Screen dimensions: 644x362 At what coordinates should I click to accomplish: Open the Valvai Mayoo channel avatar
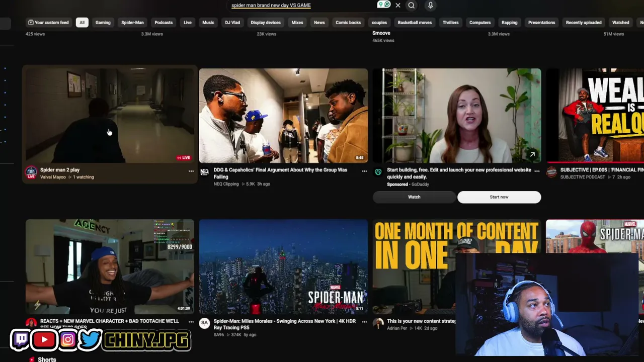[x=31, y=173]
